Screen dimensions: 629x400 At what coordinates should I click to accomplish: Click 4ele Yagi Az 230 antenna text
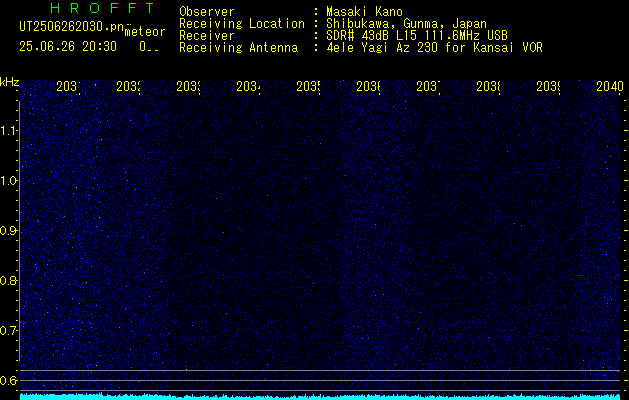434,48
